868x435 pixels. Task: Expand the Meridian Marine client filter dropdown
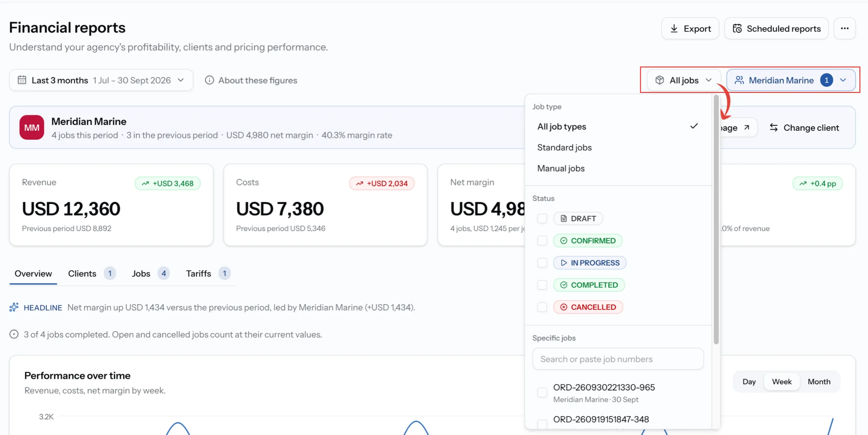click(791, 80)
